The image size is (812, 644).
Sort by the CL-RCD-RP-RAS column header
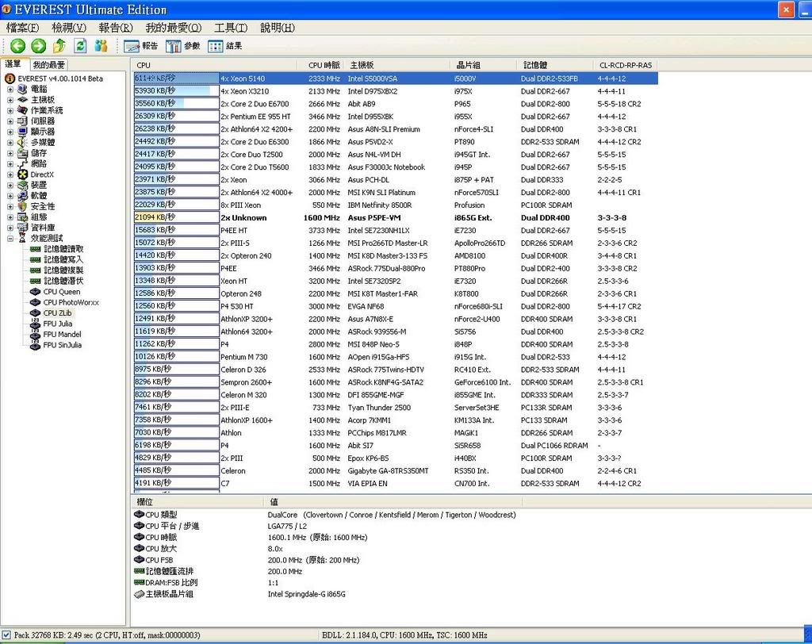(x=626, y=65)
